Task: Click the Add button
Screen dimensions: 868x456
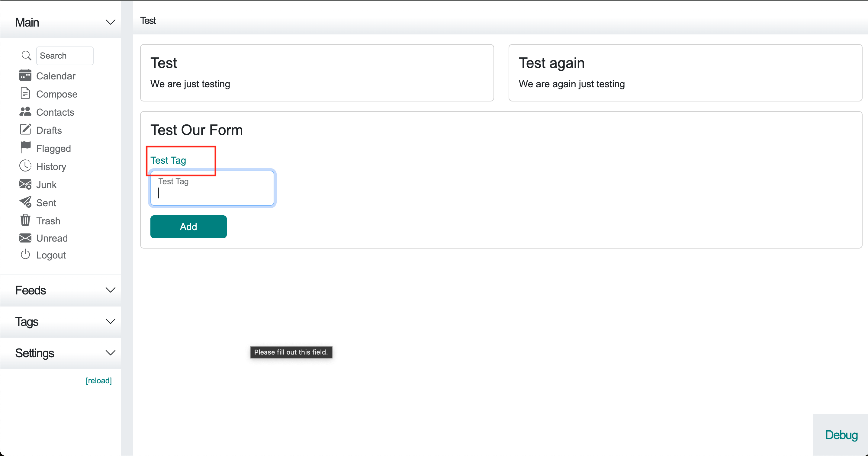Action: pos(188,227)
